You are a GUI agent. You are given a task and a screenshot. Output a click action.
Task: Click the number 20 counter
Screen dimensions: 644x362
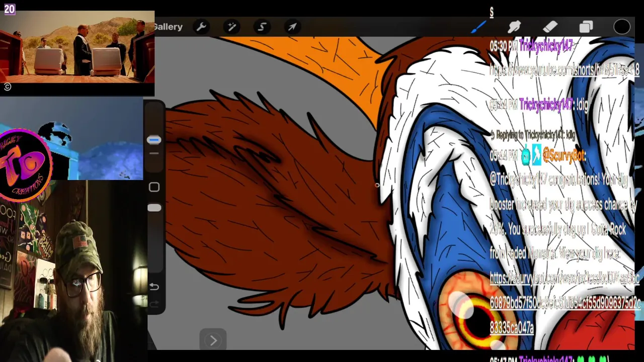point(9,9)
